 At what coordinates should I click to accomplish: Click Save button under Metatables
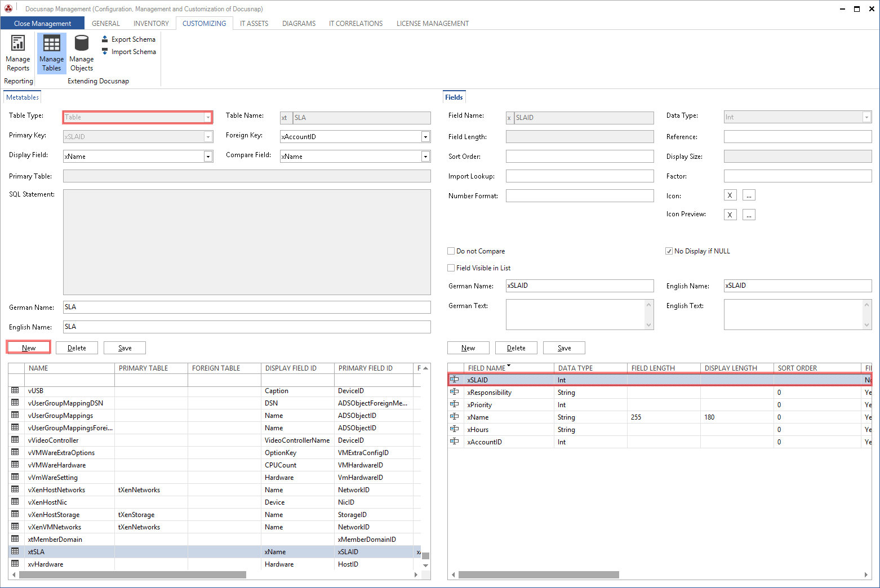(125, 348)
